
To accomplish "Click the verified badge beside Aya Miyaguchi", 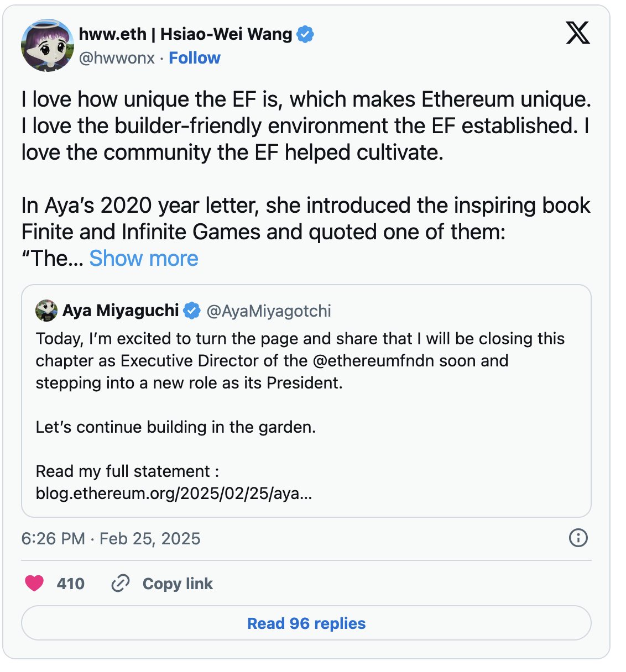I will [191, 311].
